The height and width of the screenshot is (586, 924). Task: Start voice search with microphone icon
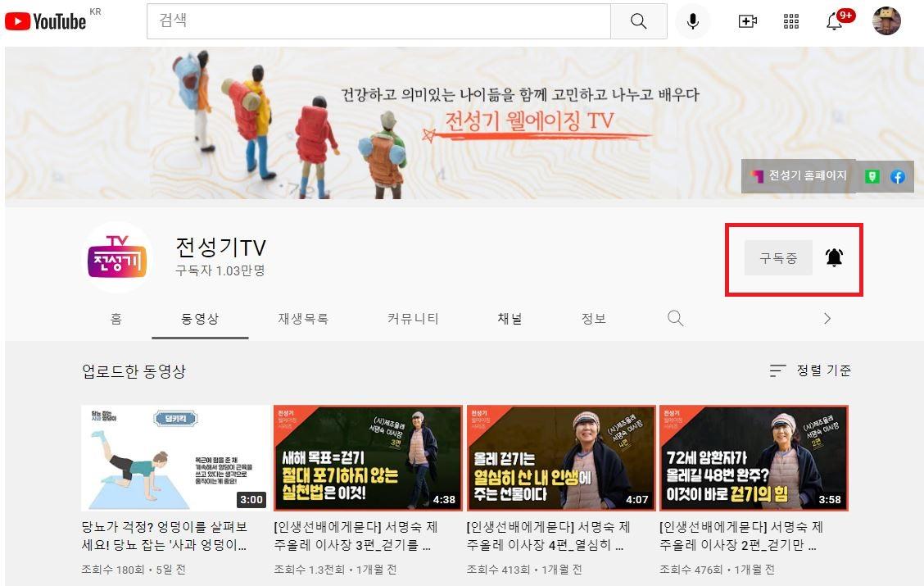(693, 21)
